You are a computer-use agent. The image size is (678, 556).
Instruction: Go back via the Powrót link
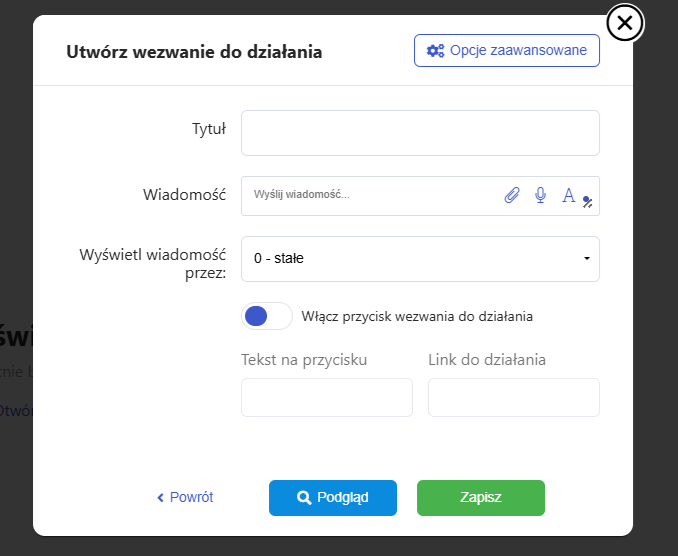point(191,497)
